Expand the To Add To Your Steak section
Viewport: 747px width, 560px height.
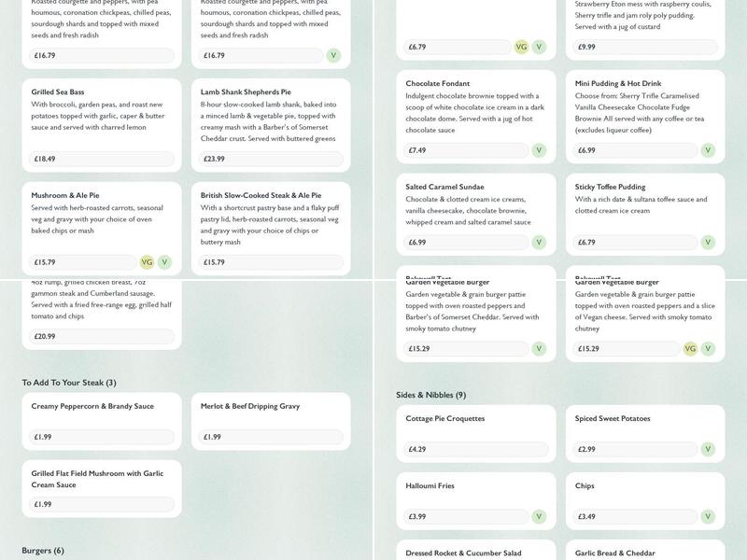69,383
